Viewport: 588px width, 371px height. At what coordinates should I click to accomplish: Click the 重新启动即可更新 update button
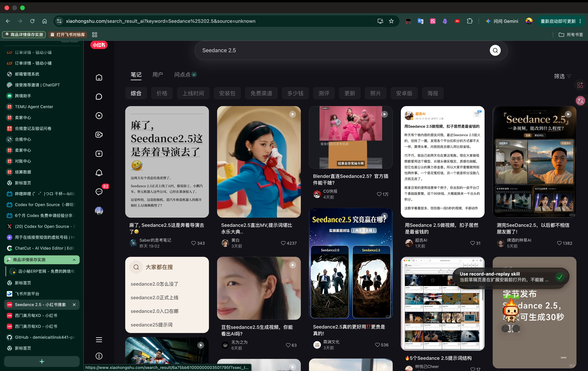558,21
